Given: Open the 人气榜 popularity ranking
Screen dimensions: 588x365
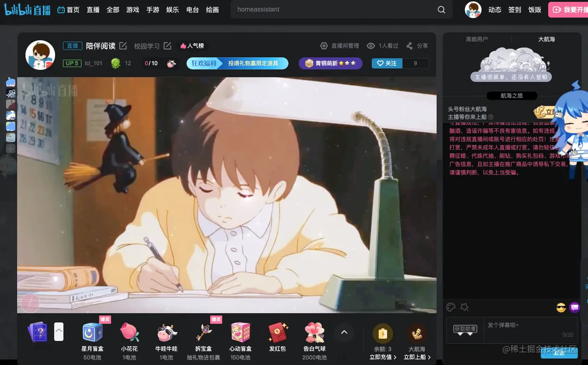Looking at the screenshot, I should (192, 46).
